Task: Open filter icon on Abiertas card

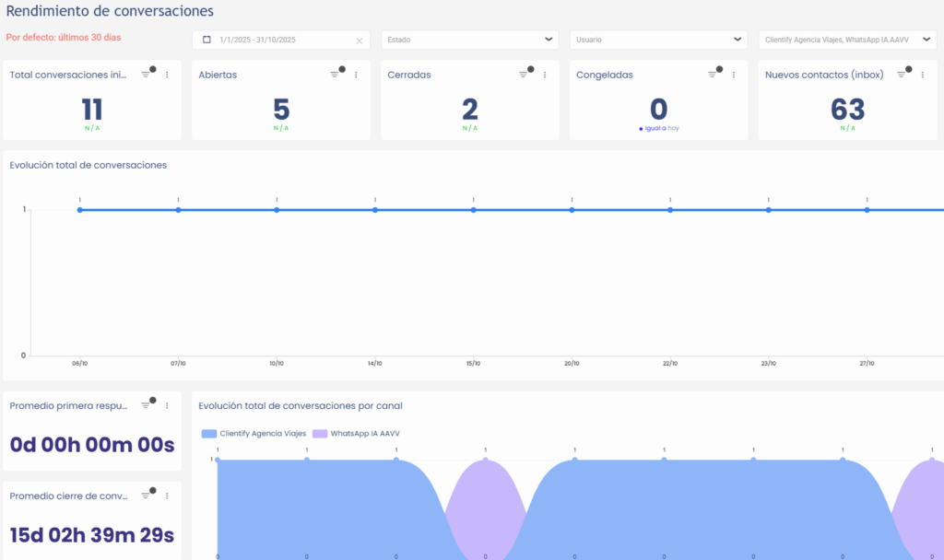Action: pos(335,75)
